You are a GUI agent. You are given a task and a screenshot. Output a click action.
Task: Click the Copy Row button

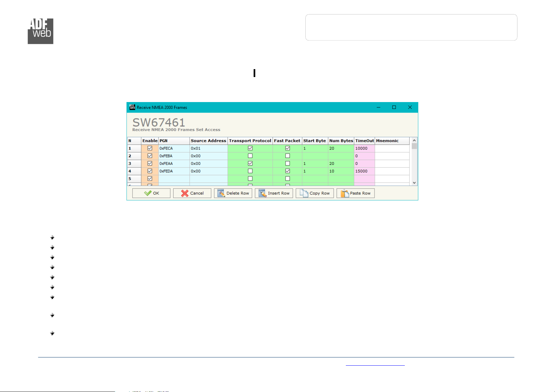(315, 193)
